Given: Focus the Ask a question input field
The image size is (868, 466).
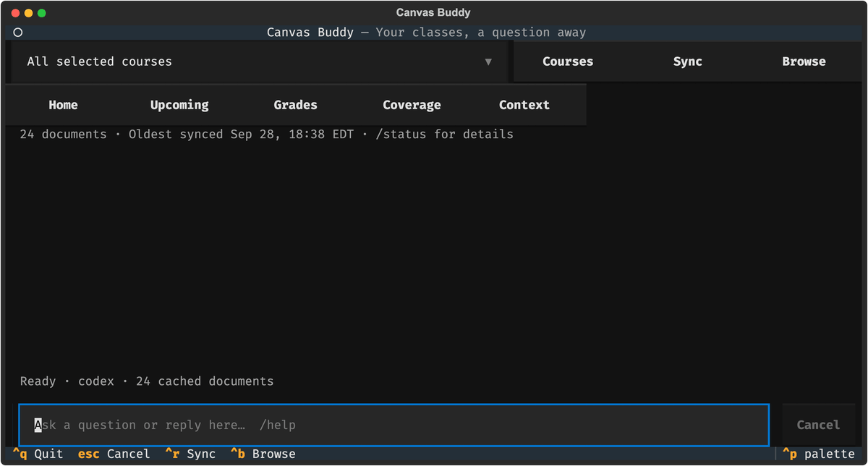Looking at the screenshot, I should click(x=393, y=425).
